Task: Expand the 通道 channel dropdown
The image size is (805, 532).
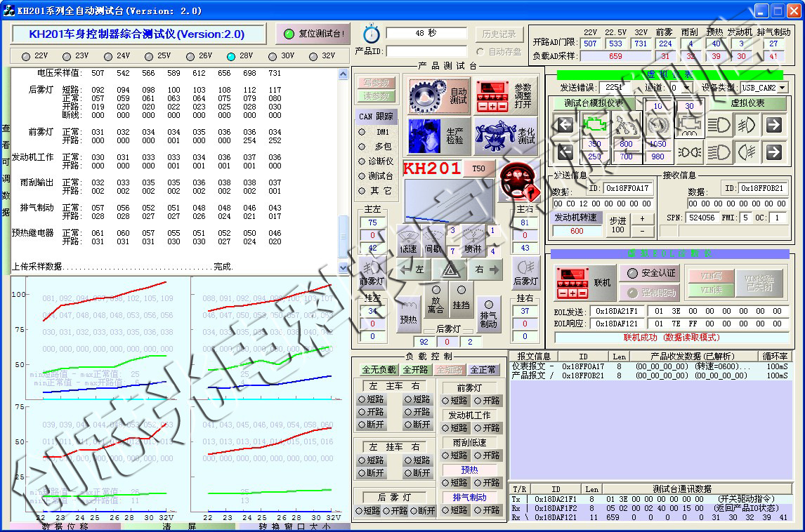Action: tap(687, 88)
